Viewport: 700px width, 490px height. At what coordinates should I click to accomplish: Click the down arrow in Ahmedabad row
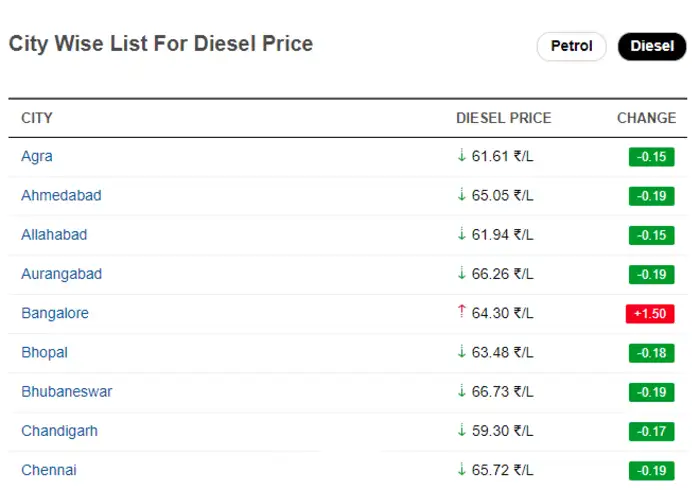coord(461,195)
